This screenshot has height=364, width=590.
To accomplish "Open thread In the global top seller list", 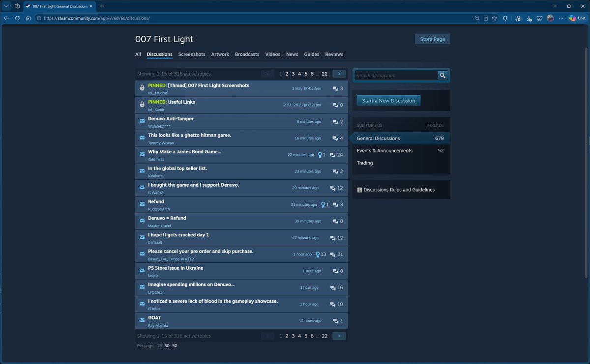I will click(x=177, y=168).
